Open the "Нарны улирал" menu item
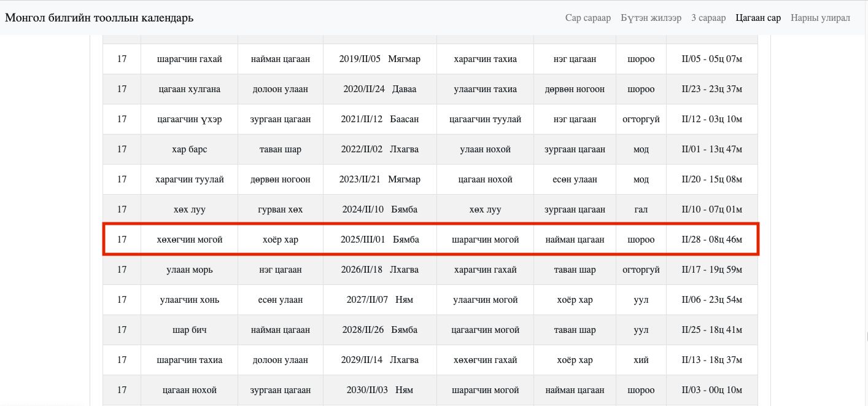The width and height of the screenshot is (868, 406). point(820,18)
